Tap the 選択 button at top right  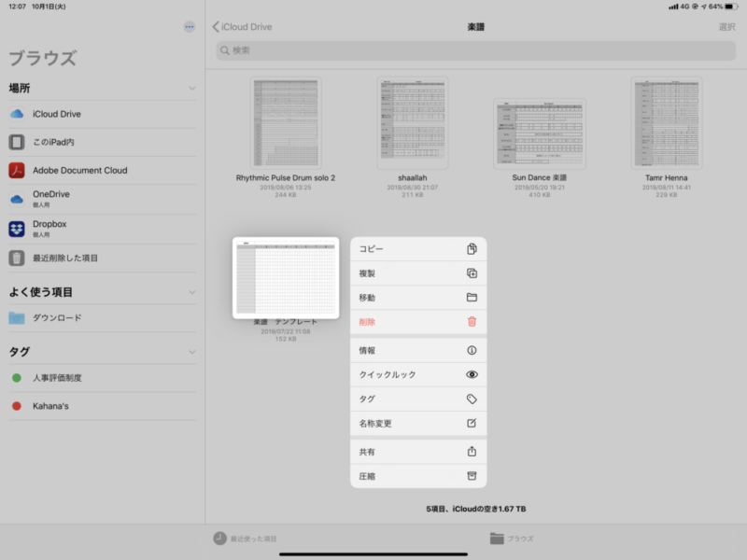(x=726, y=27)
